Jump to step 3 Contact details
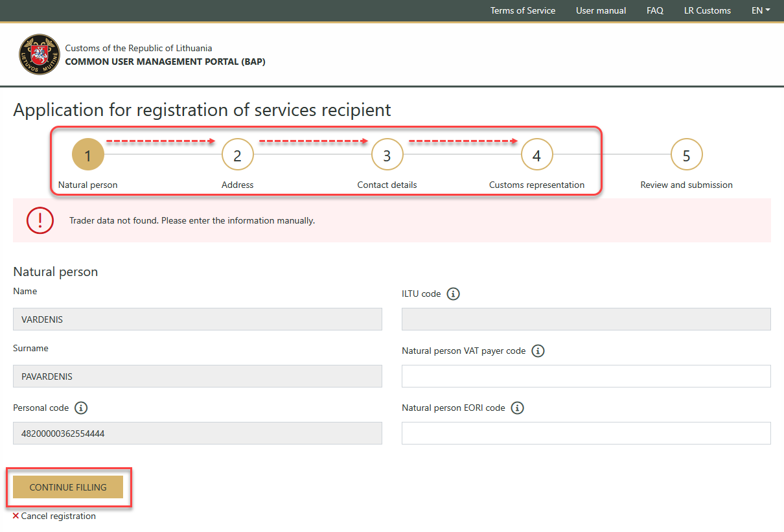The image size is (784, 532). pos(387,156)
